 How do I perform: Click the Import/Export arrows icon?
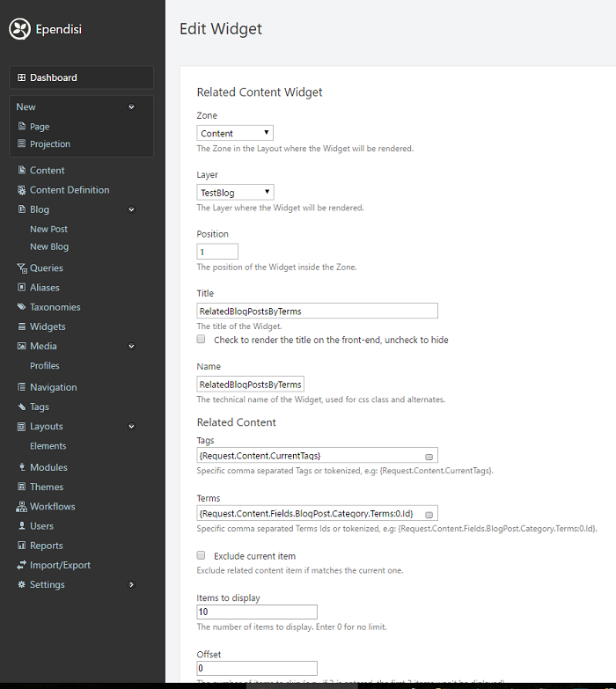[x=22, y=565]
